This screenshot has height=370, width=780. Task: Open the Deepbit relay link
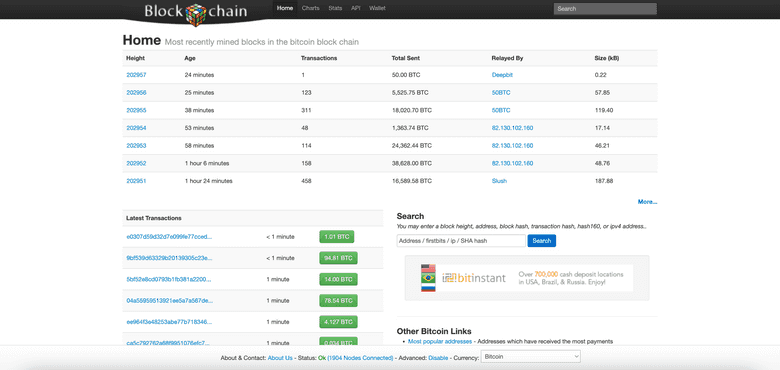[x=502, y=75]
